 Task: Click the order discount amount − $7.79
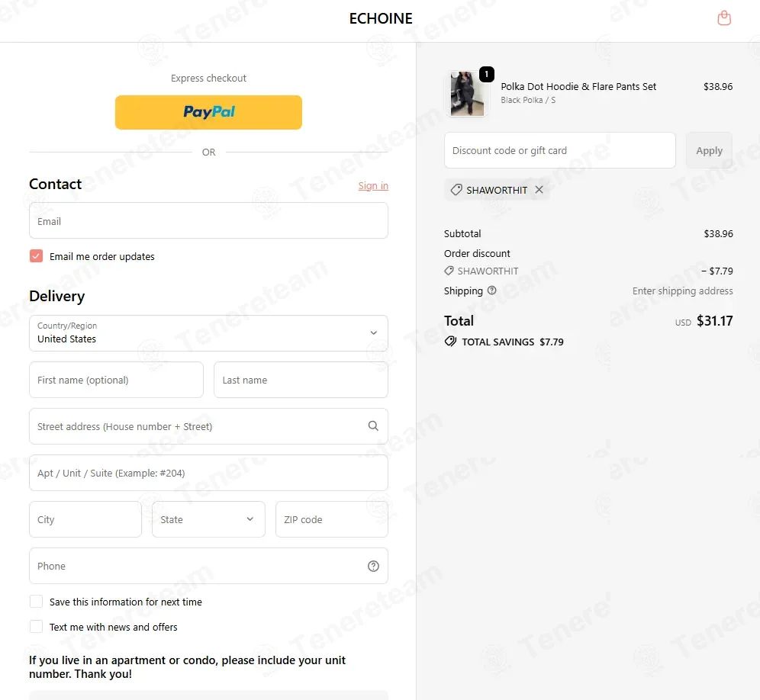pos(717,271)
